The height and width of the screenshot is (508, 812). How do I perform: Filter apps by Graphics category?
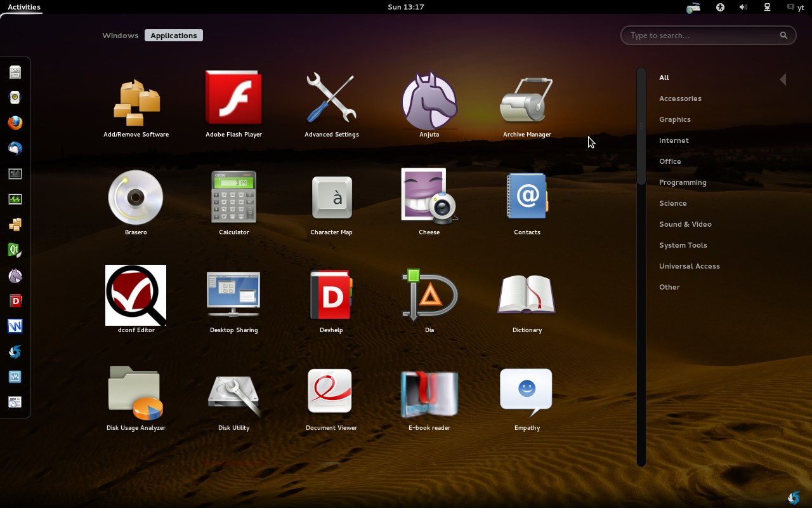pyautogui.click(x=675, y=119)
